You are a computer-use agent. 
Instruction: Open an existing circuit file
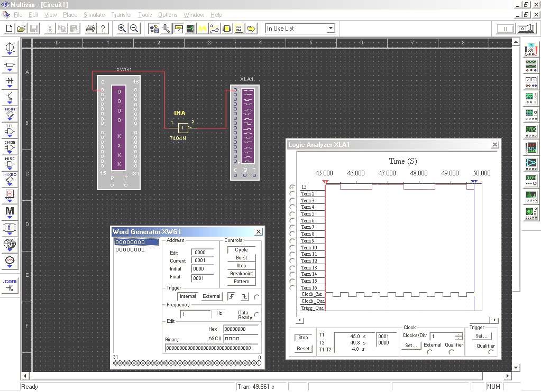pyautogui.click(x=21, y=29)
